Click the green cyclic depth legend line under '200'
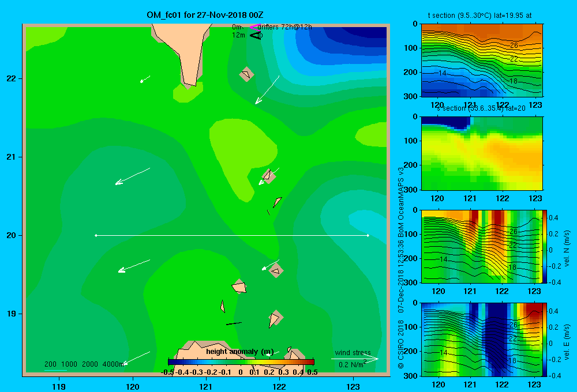 (55, 370)
